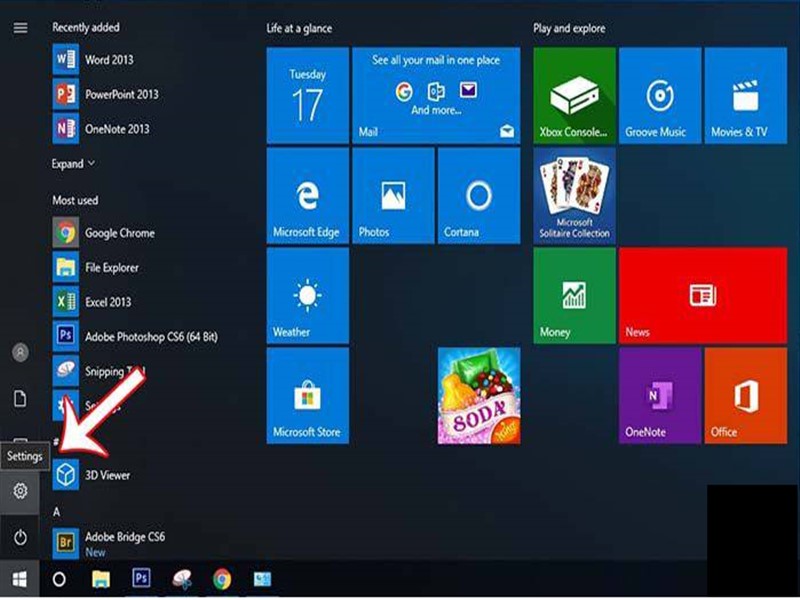Viewport: 800px width, 600px height.
Task: Click the Photoshop icon in taskbar
Action: pyautogui.click(x=141, y=579)
